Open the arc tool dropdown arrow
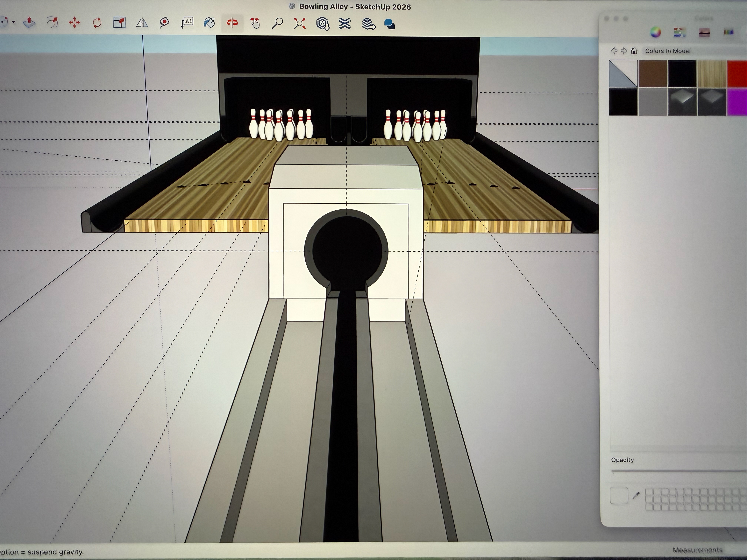 pyautogui.click(x=13, y=22)
